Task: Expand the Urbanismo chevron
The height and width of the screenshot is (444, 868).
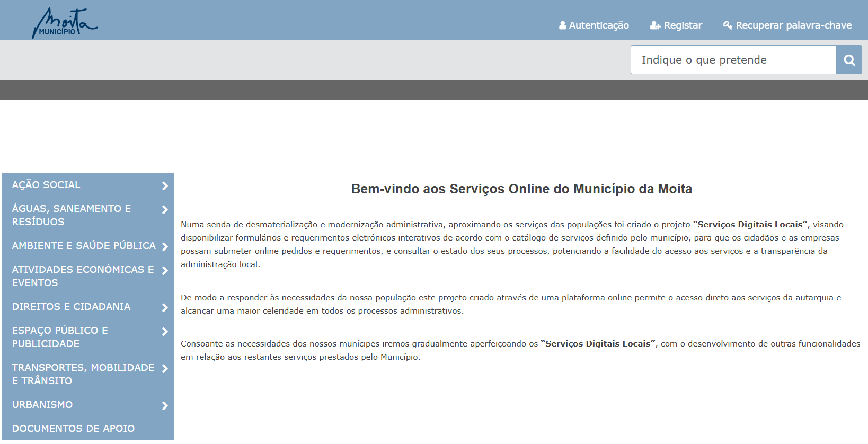Action: 165,406
